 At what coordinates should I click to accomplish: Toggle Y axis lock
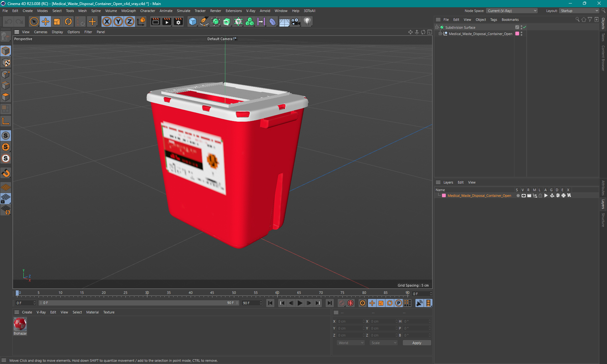pyautogui.click(x=118, y=21)
